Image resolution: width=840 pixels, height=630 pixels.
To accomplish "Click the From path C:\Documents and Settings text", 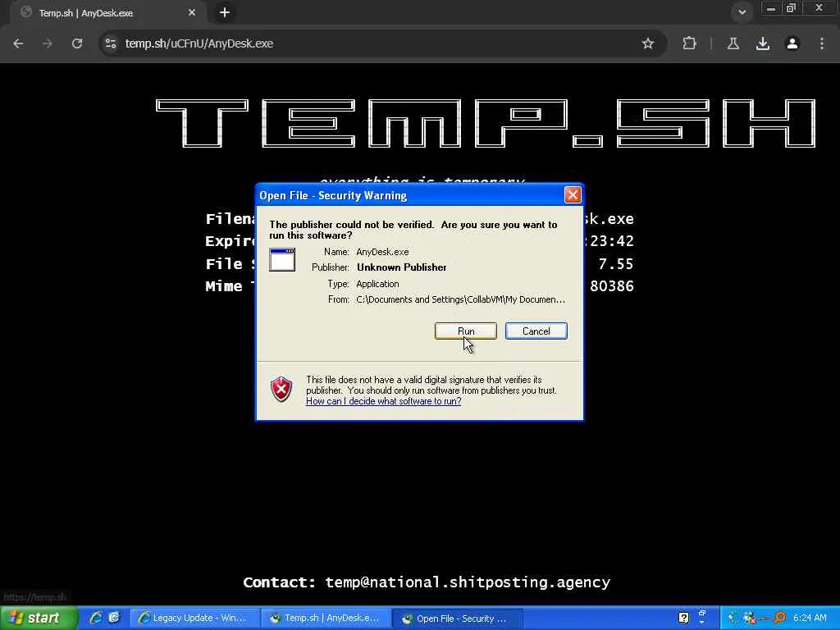I will click(x=461, y=299).
